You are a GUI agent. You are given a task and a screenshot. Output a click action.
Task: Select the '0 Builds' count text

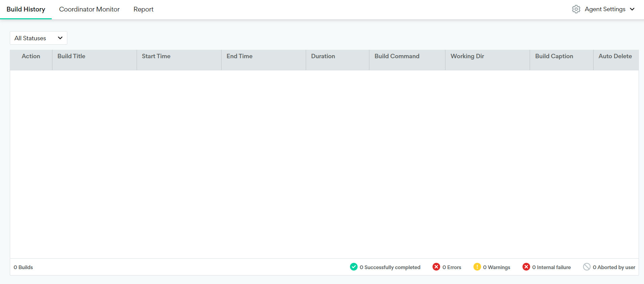(x=23, y=267)
